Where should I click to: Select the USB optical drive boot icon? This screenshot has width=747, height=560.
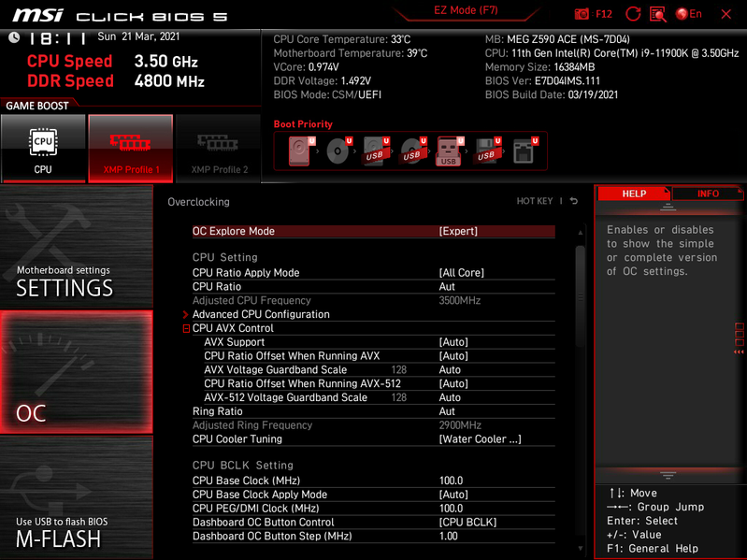pos(413,151)
